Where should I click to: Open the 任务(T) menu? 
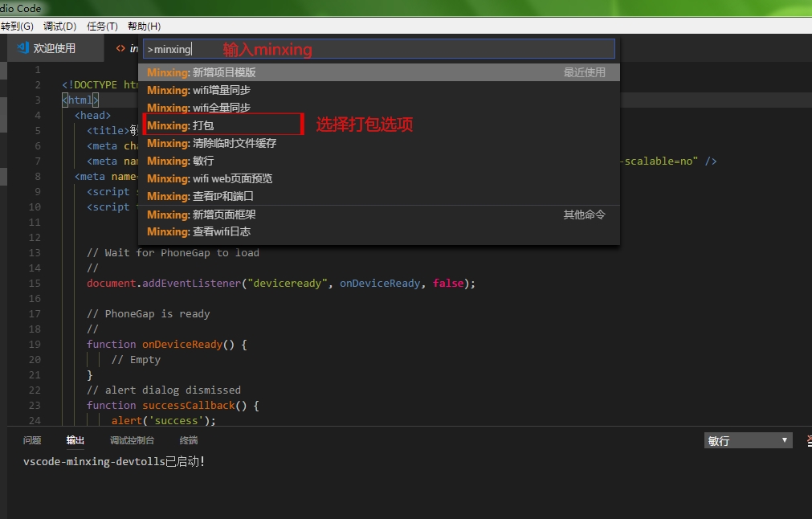coord(102,26)
